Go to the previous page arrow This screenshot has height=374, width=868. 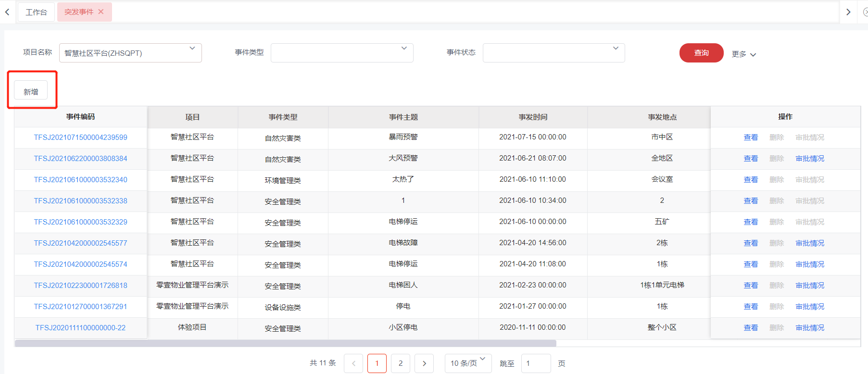353,363
